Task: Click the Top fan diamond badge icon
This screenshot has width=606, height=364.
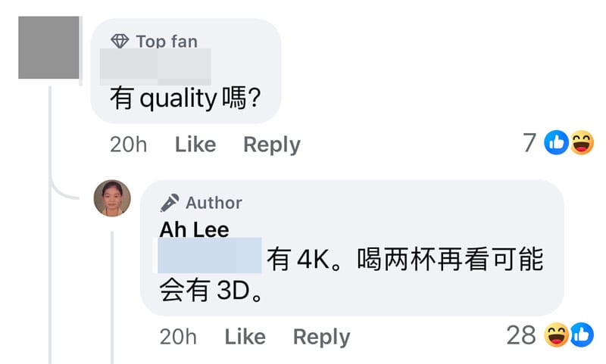Action: pyautogui.click(x=120, y=41)
